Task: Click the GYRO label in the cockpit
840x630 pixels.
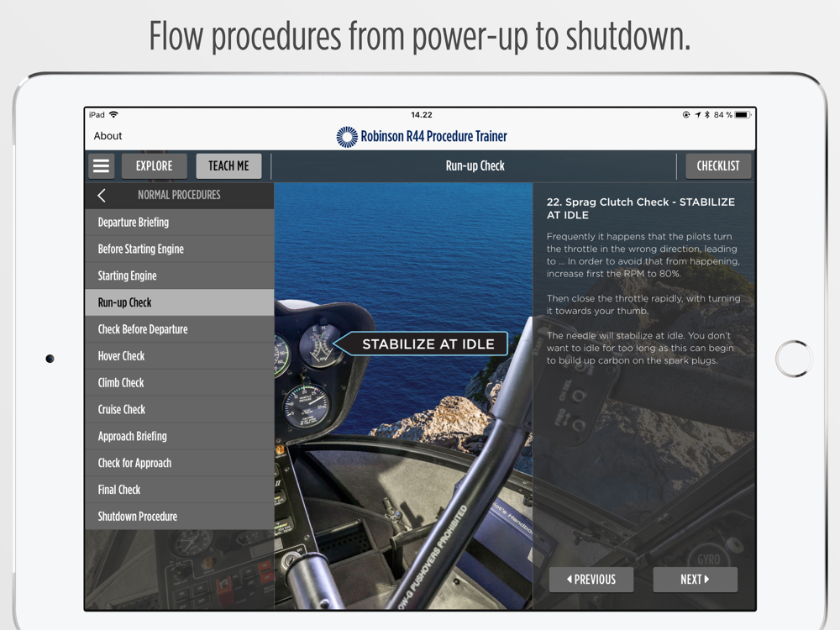Action: click(x=708, y=559)
